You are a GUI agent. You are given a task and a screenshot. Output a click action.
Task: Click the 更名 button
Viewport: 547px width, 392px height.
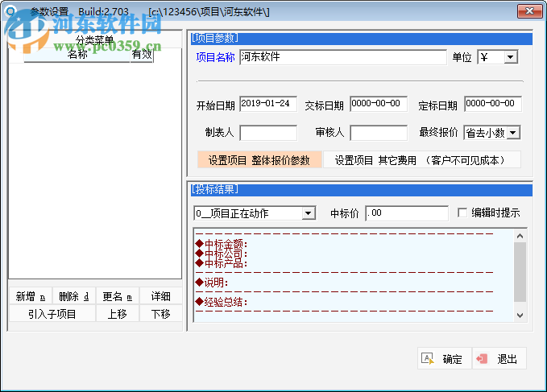(118, 296)
